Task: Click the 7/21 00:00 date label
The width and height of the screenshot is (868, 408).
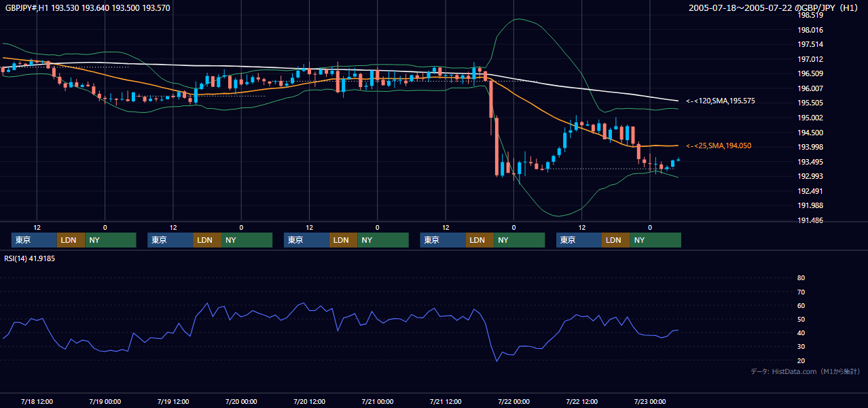Action: click(x=378, y=401)
